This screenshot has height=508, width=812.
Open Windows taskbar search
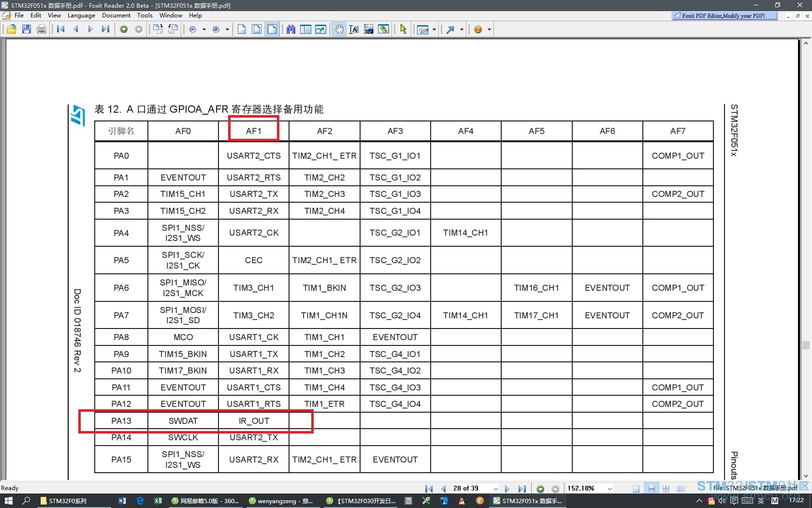click(26, 501)
